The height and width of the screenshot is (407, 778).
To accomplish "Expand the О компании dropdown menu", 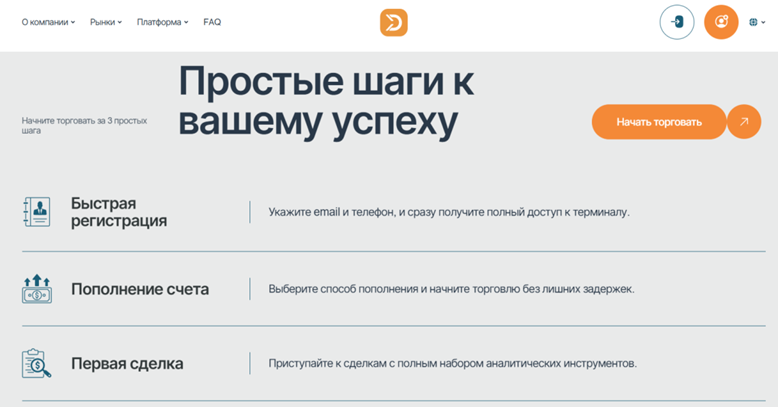I will click(48, 22).
